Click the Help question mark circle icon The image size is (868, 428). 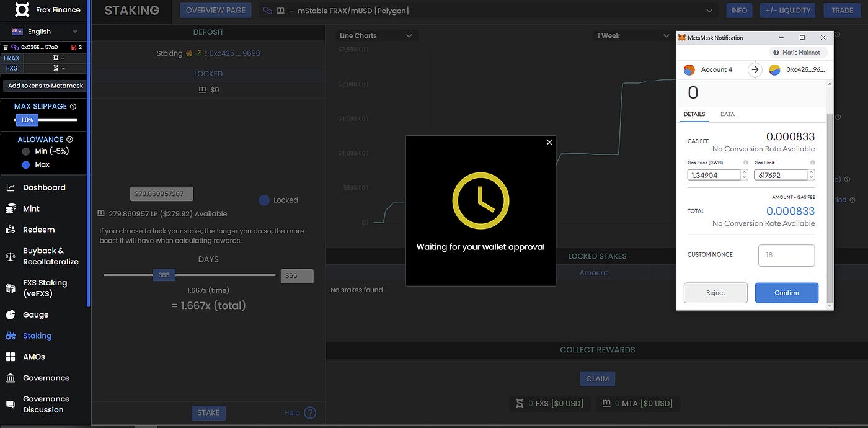click(x=310, y=412)
